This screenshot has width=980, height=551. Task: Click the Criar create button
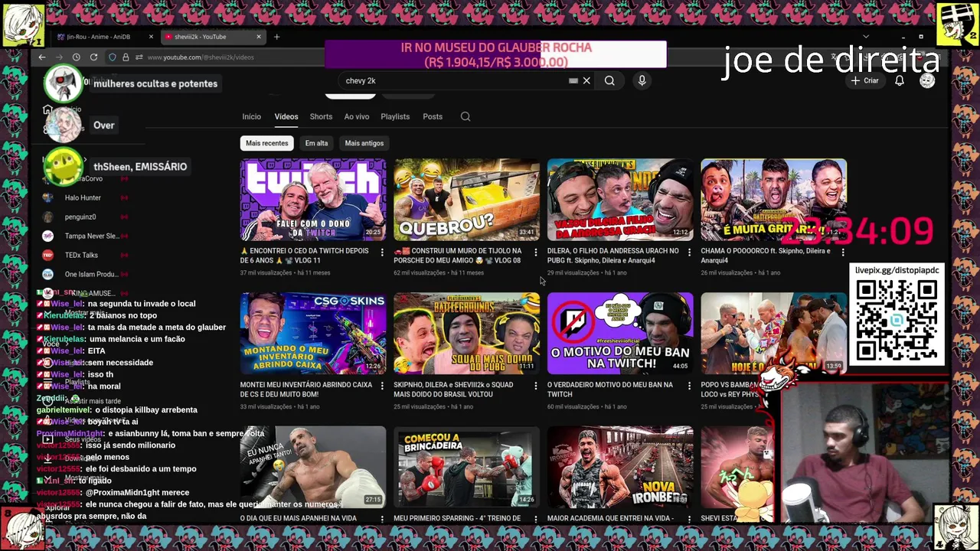[865, 80]
